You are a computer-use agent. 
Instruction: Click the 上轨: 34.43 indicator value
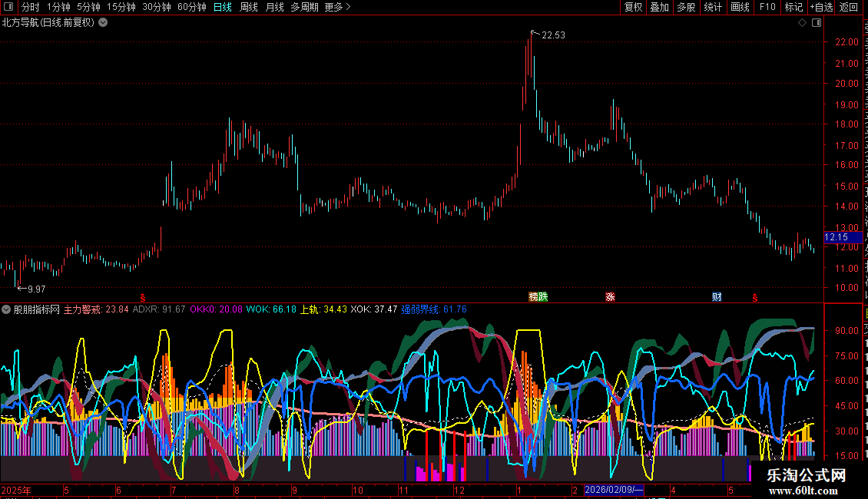click(323, 310)
